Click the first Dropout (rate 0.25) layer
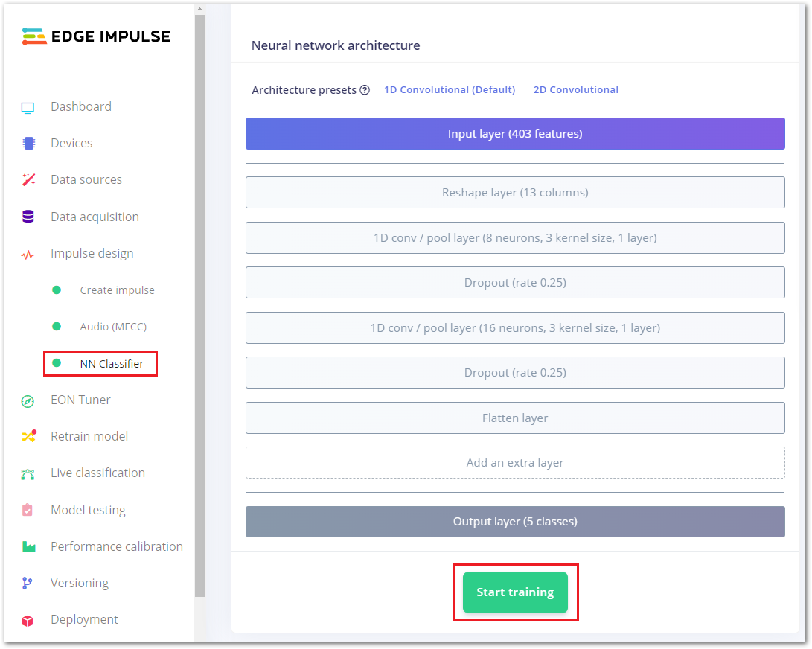Viewport: 812px width, 649px height. [515, 282]
